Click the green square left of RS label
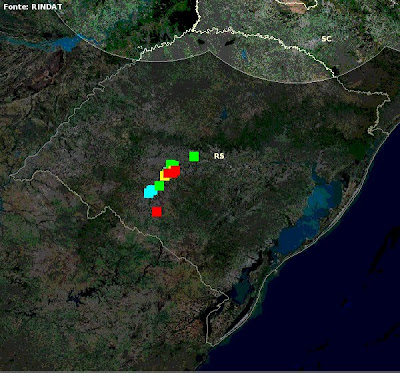The image size is (400, 373). (194, 156)
